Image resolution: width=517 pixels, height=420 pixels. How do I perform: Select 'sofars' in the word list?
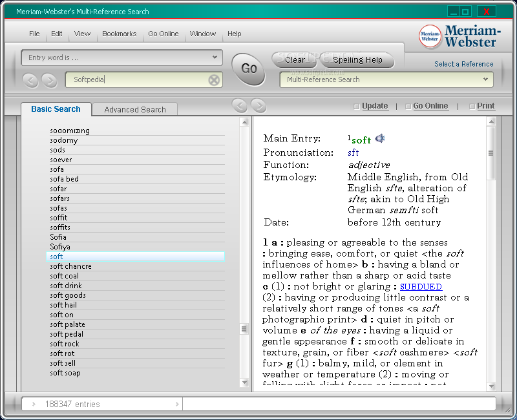tap(136, 198)
